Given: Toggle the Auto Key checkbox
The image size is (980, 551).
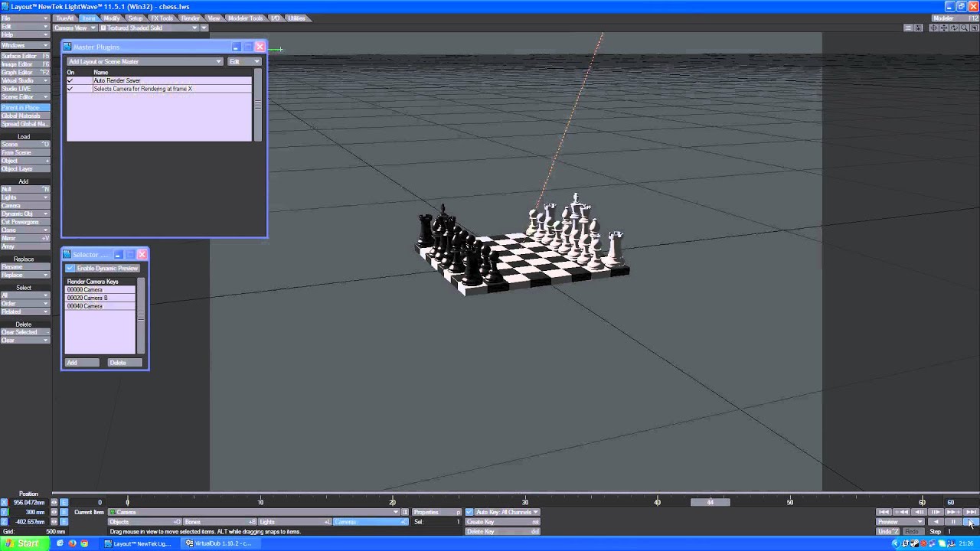Looking at the screenshot, I should (469, 512).
